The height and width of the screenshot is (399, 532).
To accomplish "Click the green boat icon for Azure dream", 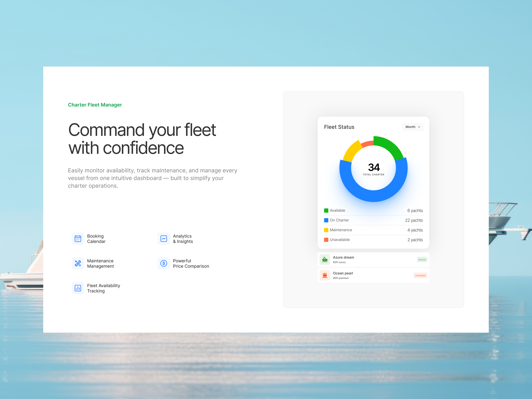I will coord(325,260).
